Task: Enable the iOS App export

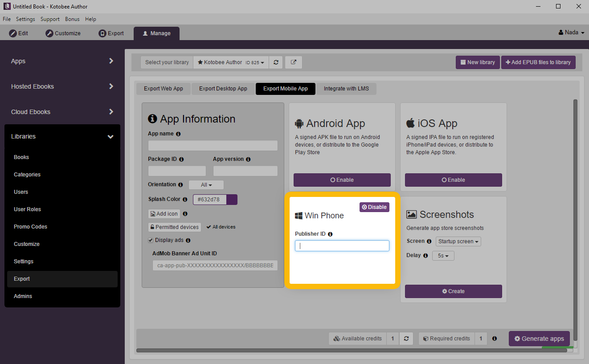Action: [x=454, y=180]
